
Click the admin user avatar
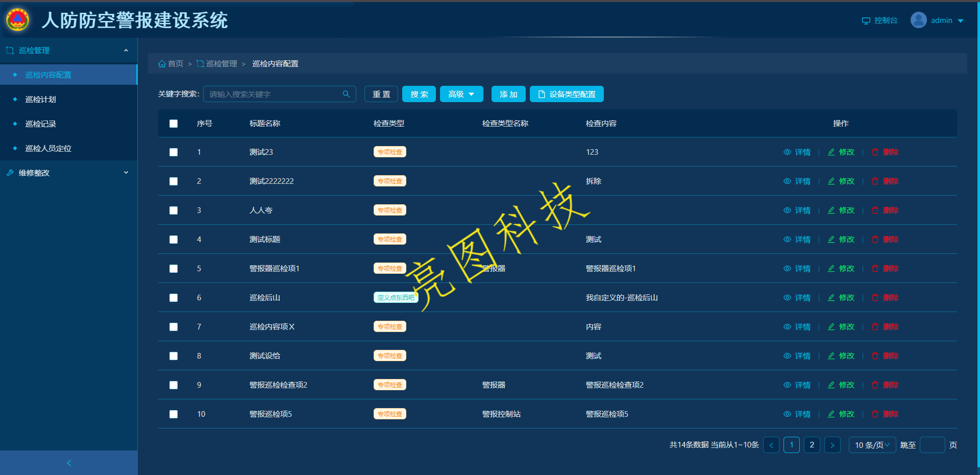pyautogui.click(x=918, y=20)
